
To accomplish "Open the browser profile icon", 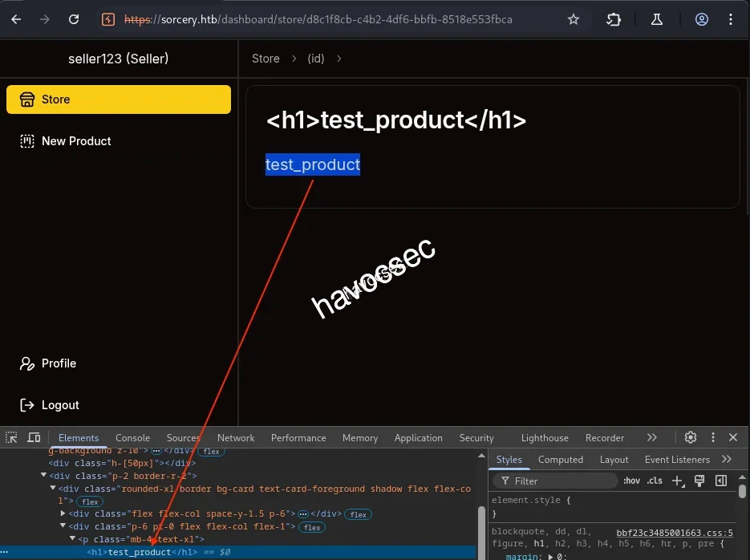I will [701, 19].
